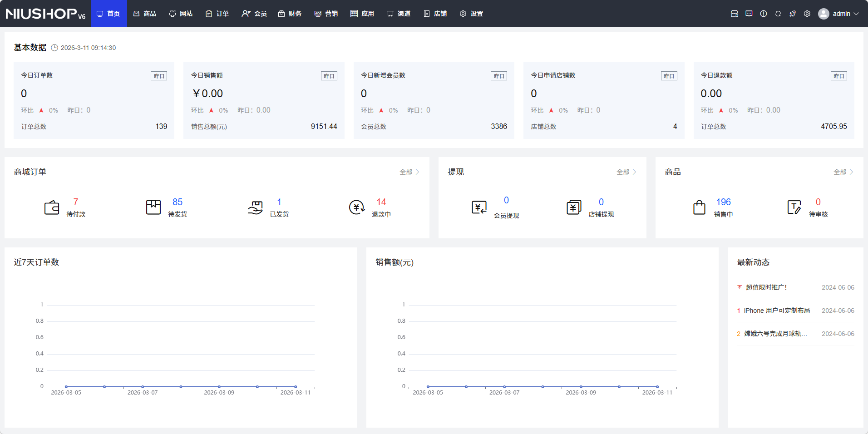Click the message bubble icon in header

click(x=749, y=14)
